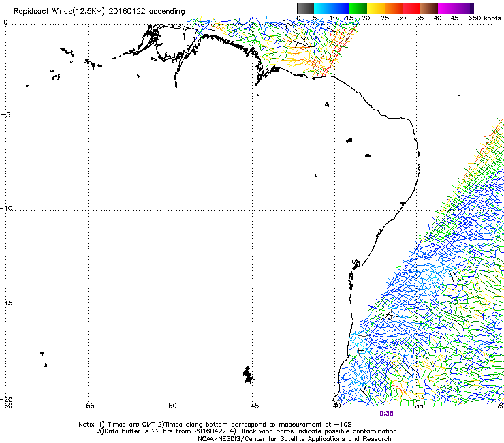Click the 'Rapidsact Winds(12.5KM) 20160422 ascending' title
This screenshot has width=504, height=443.
[x=99, y=12]
